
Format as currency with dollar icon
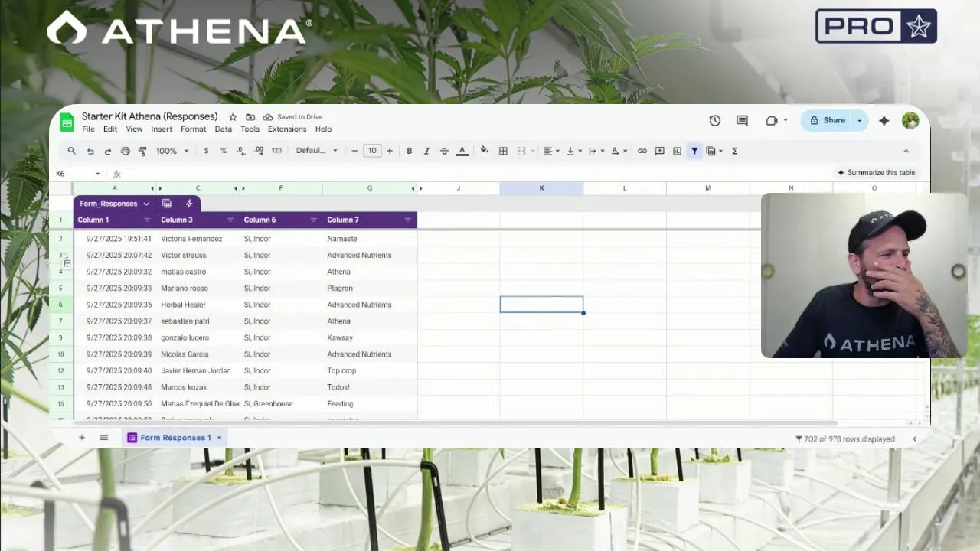[206, 151]
